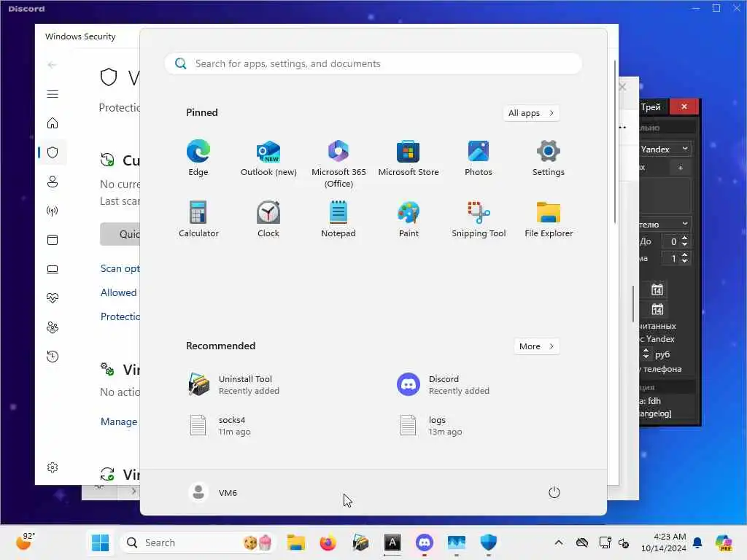Open Firefox from the taskbar
This screenshot has height=560, width=747.
(328, 542)
